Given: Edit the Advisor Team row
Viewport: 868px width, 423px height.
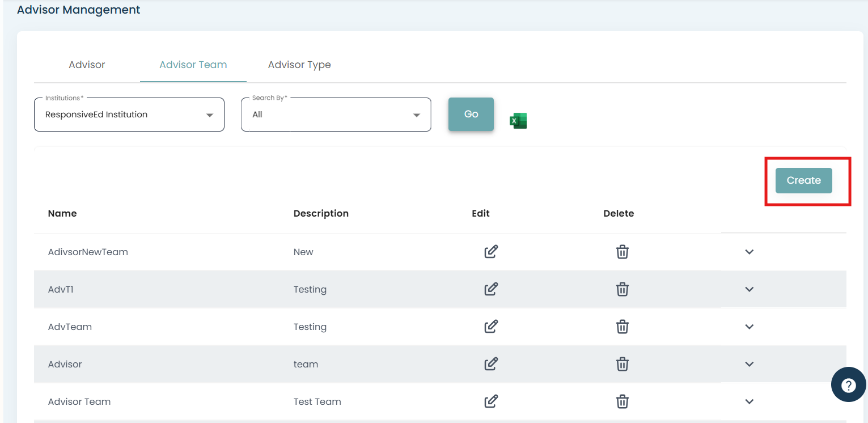Looking at the screenshot, I should [x=491, y=401].
